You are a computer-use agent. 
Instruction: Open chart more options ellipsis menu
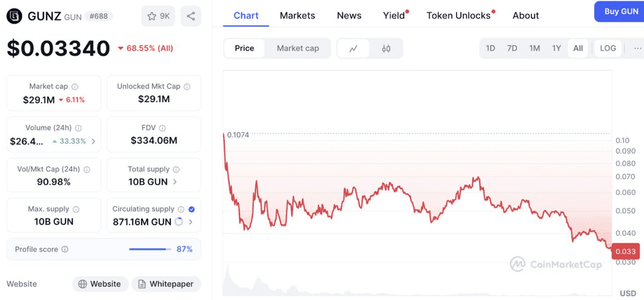637,48
